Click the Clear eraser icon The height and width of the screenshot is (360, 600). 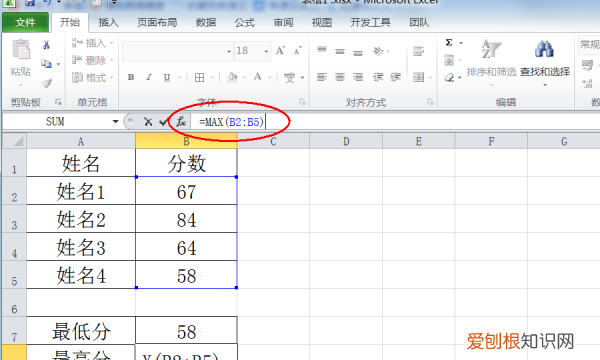449,78
